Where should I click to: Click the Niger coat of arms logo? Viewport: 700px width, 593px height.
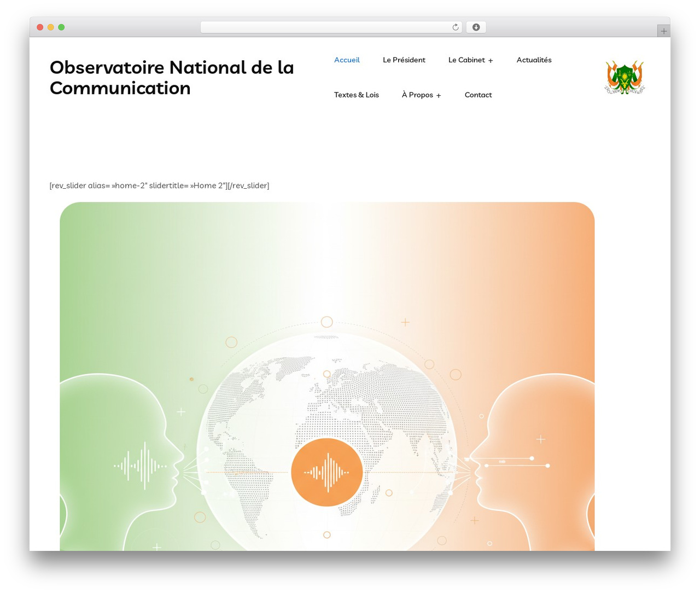625,77
